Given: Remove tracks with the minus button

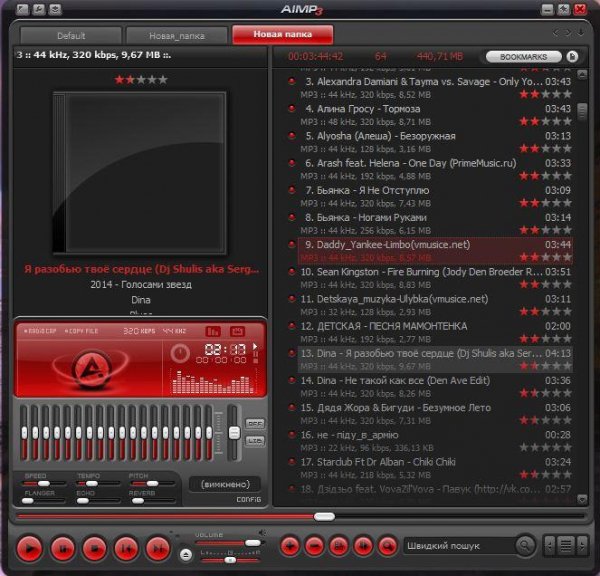Looking at the screenshot, I should point(315,546).
